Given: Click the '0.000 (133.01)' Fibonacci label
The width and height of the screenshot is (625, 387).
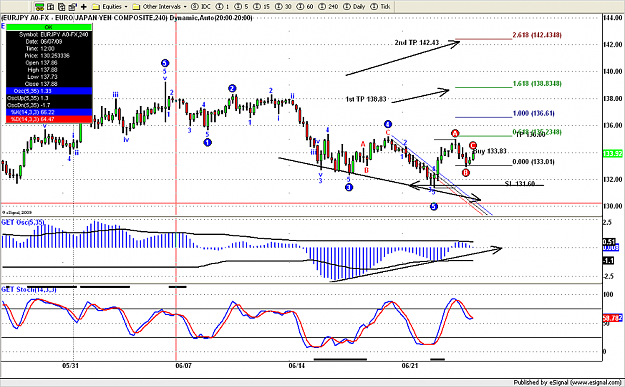Looking at the screenshot, I should point(533,161).
